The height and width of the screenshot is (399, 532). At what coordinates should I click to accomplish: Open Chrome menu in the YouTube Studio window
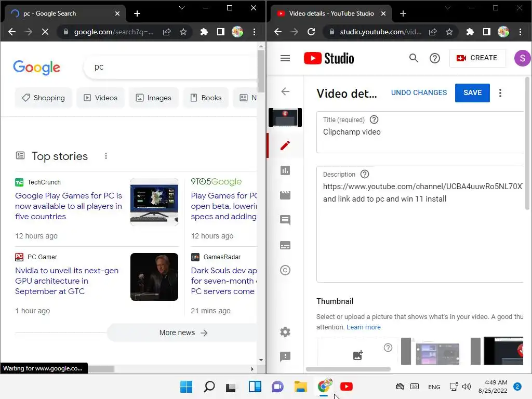tap(520, 32)
